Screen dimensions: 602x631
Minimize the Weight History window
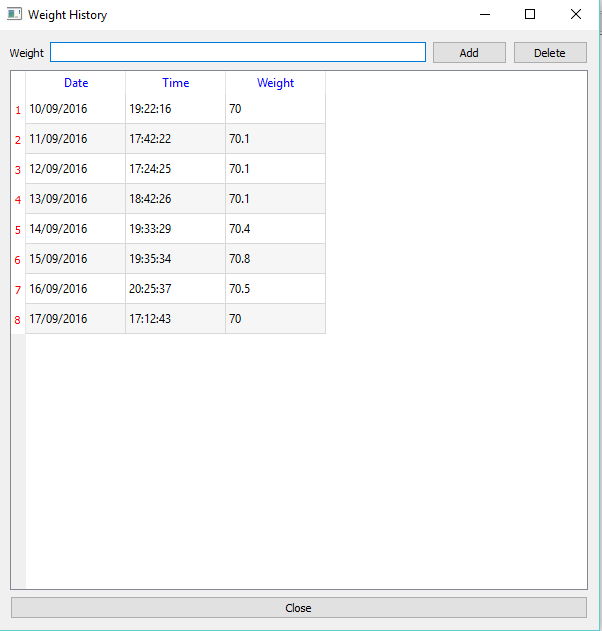pyautogui.click(x=485, y=15)
